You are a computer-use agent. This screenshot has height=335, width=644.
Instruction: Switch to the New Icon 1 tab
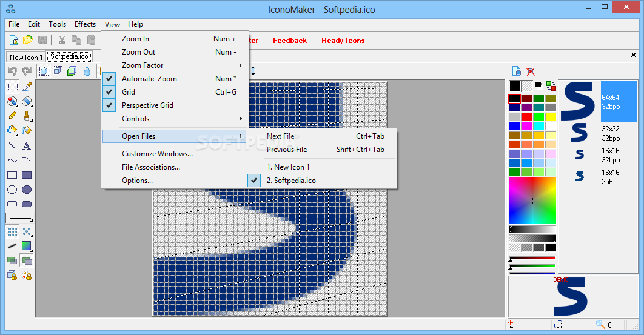coord(26,57)
